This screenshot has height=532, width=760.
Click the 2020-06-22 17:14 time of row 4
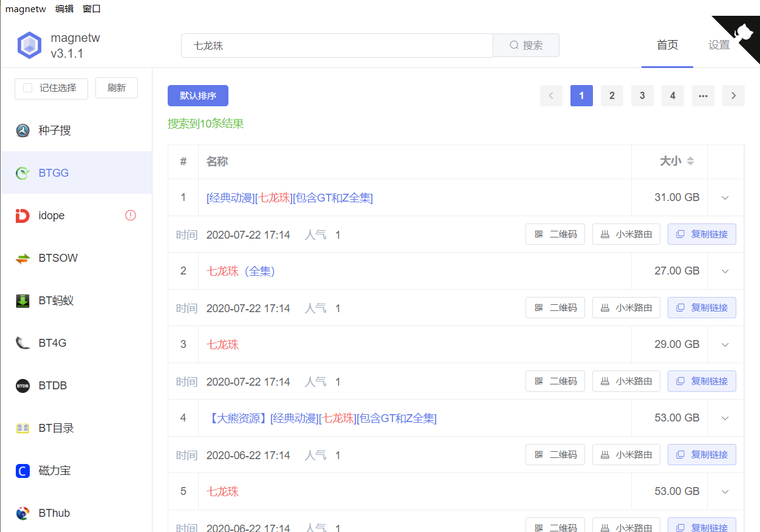248,455
